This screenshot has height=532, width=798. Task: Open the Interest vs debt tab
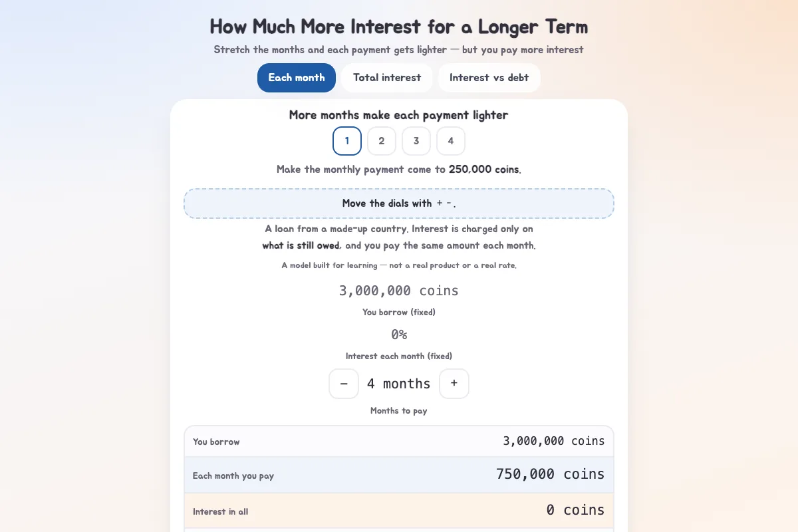point(489,78)
